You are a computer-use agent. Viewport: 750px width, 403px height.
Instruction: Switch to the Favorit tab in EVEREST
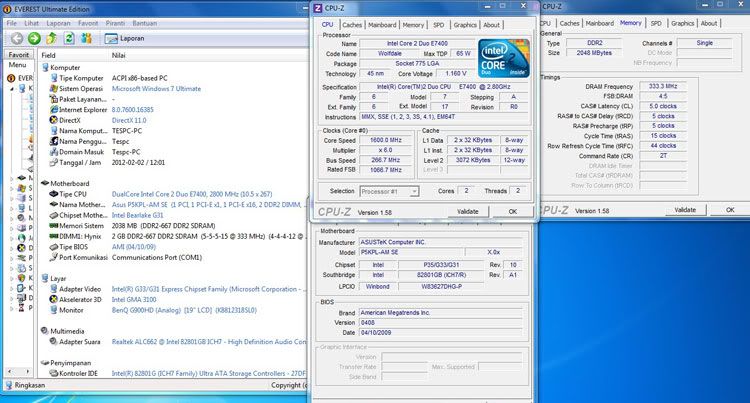(19, 55)
